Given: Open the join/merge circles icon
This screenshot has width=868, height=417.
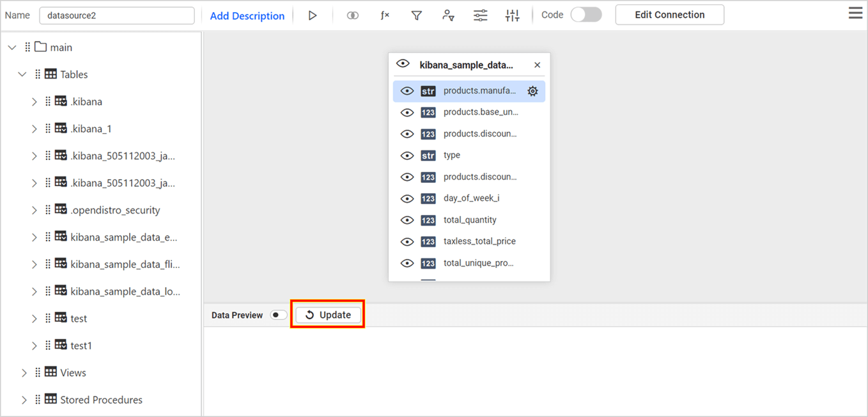Looking at the screenshot, I should pos(352,15).
